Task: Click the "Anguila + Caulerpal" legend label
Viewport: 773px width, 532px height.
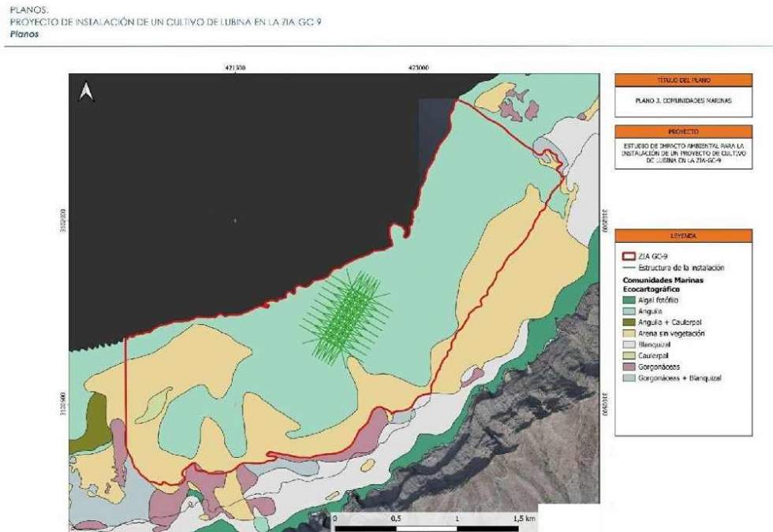Action: pos(670,322)
